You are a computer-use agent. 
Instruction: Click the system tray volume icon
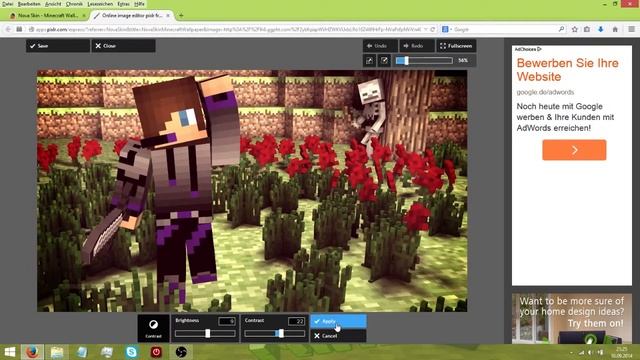(x=590, y=352)
